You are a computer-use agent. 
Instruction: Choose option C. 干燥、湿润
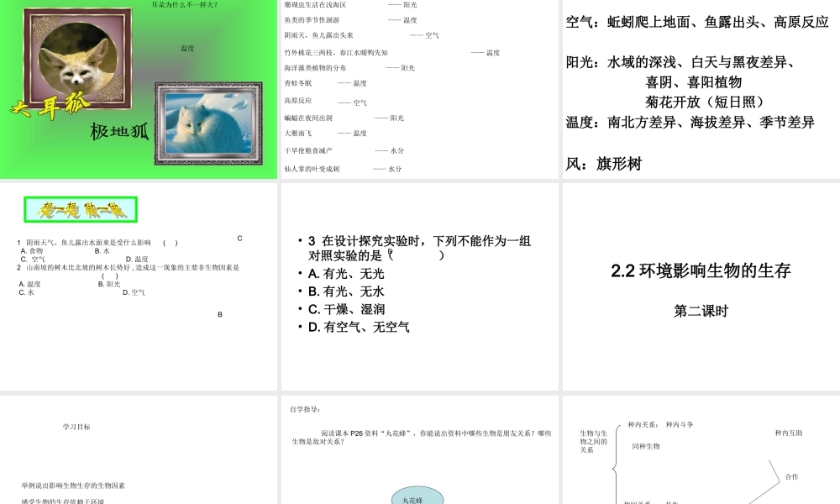tap(346, 309)
